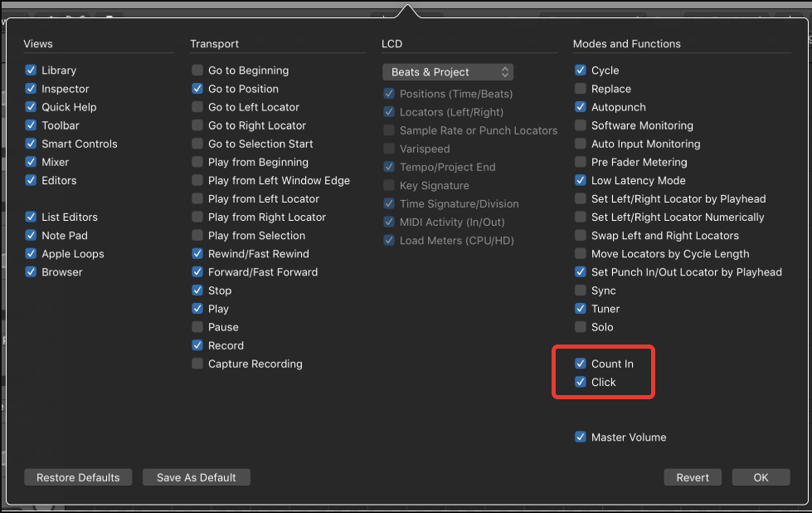Screen dimensions: 812x513
Task: Disable the Low Latency Mode checkbox
Action: pos(581,180)
